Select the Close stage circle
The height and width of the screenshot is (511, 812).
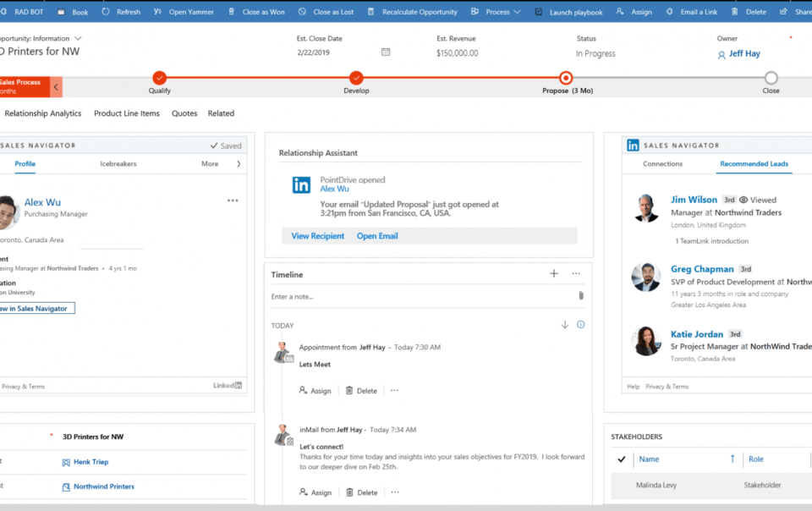[x=771, y=78]
